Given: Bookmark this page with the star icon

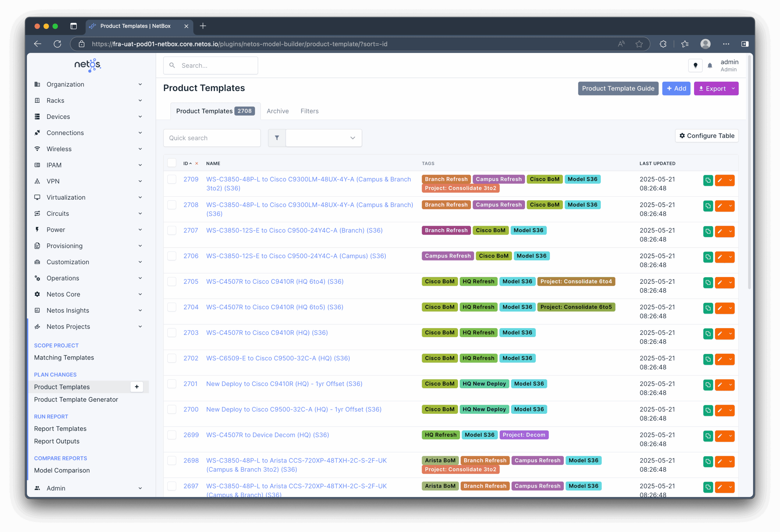Looking at the screenshot, I should [x=639, y=44].
